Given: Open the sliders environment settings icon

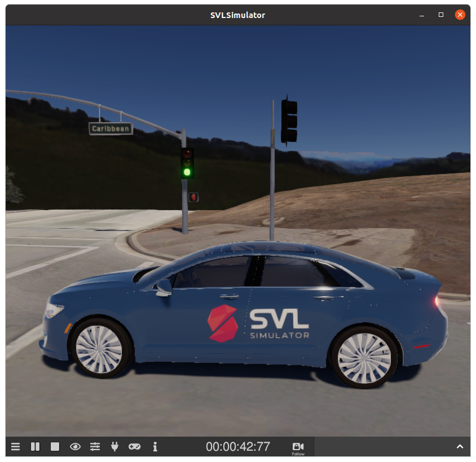Looking at the screenshot, I should coord(95,447).
